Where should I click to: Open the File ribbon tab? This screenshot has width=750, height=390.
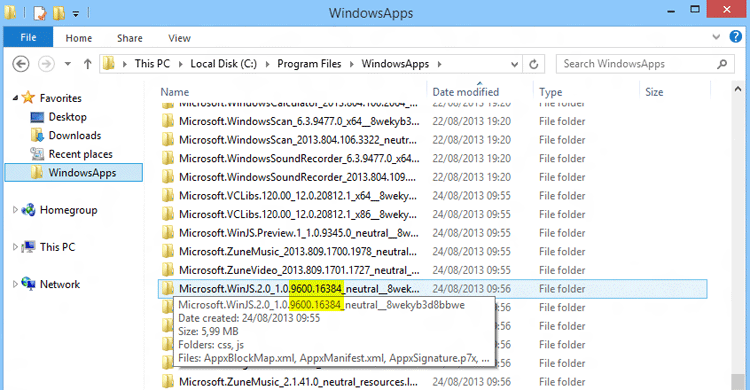coord(28,37)
